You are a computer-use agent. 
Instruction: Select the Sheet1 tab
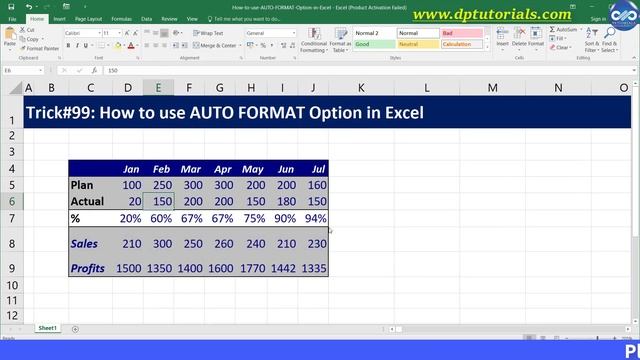point(47,328)
